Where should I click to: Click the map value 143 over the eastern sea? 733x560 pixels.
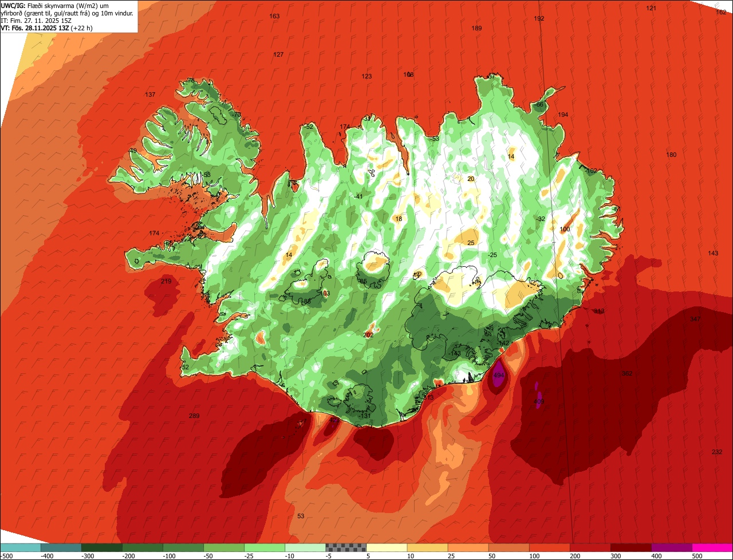(713, 253)
